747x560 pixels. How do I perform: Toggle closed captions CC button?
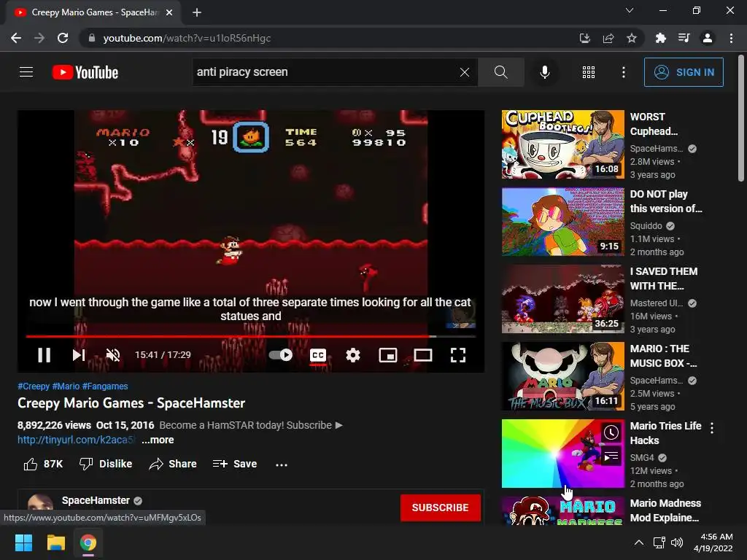318,355
